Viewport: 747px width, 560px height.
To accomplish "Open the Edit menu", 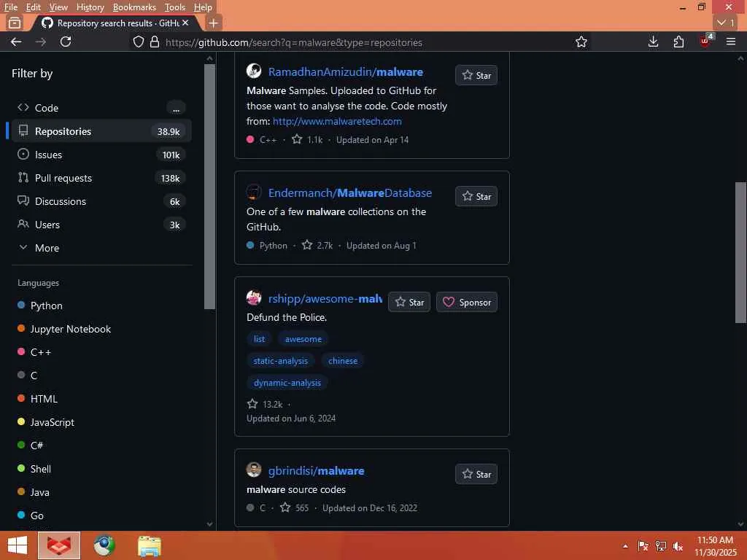I will click(33, 7).
